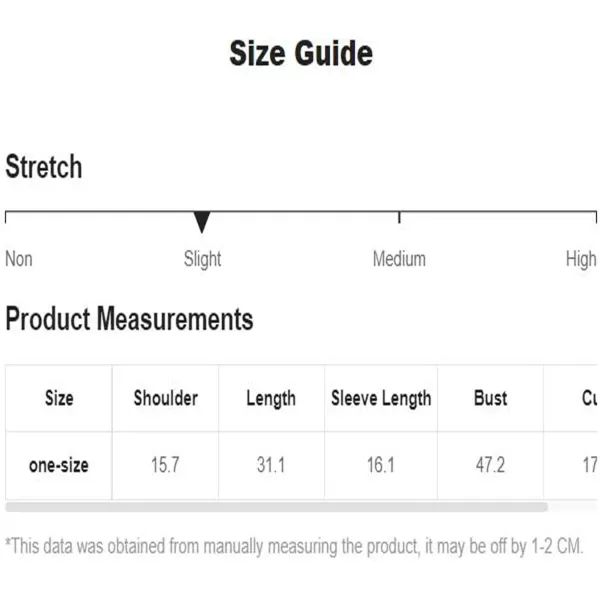Click the 31.1 length value cell

271,465
